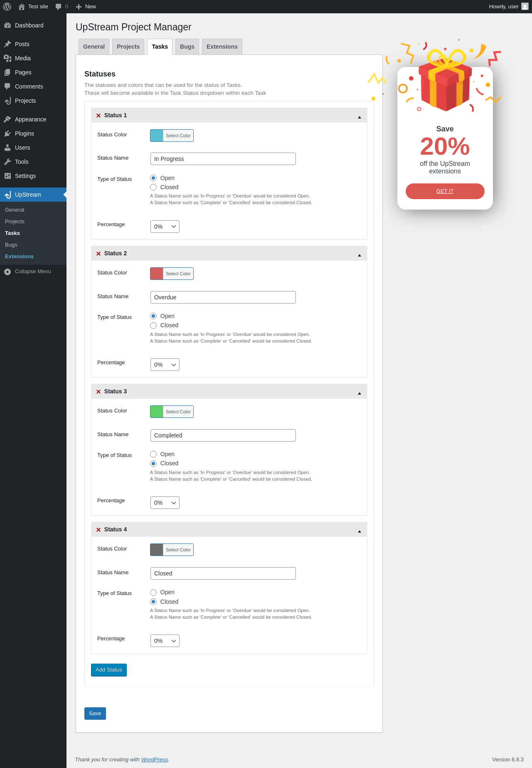Viewport: 532px width, 768px height.
Task: Click the Closed status name field
Action: click(223, 573)
